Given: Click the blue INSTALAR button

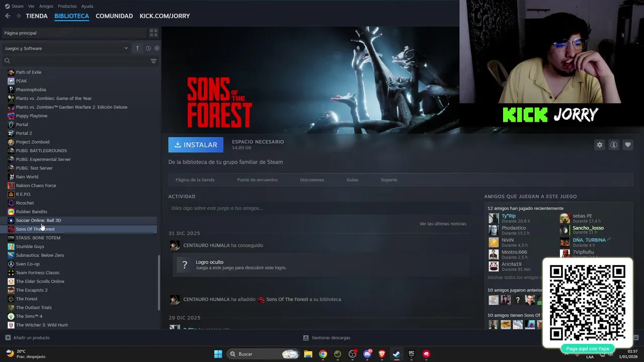Looking at the screenshot, I should (196, 145).
